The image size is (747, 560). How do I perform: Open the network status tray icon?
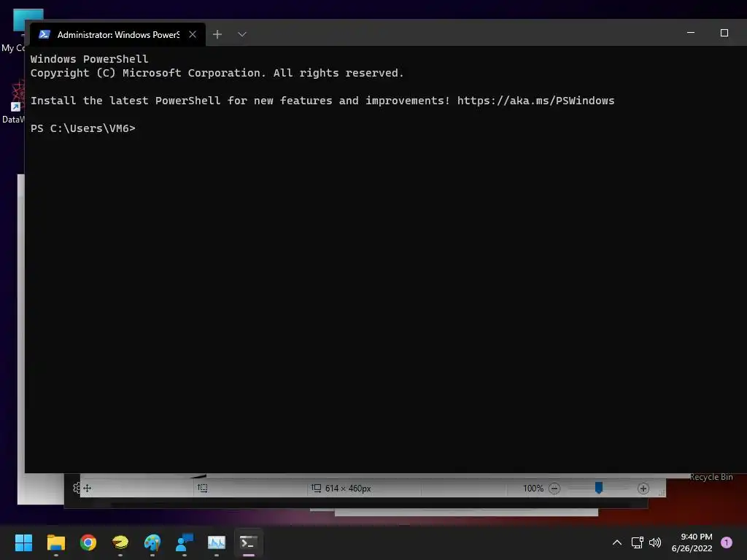(x=638, y=542)
